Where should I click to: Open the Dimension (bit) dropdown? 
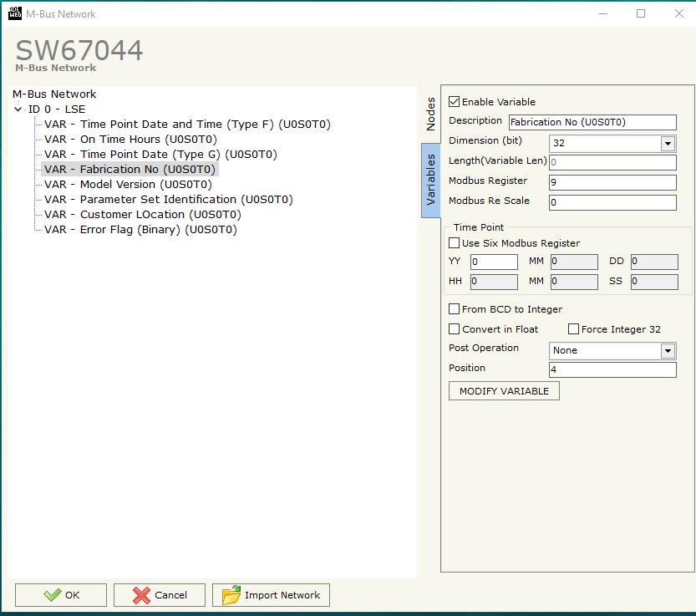667,144
